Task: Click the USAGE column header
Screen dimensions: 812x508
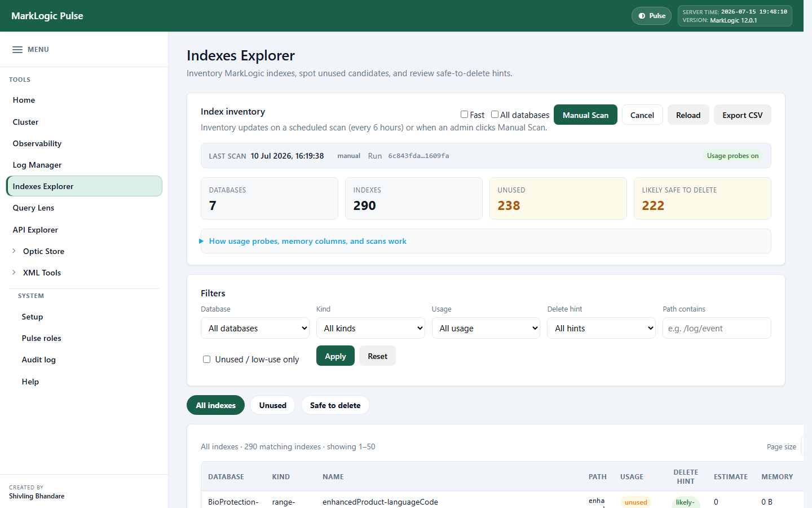Action: pyautogui.click(x=632, y=477)
